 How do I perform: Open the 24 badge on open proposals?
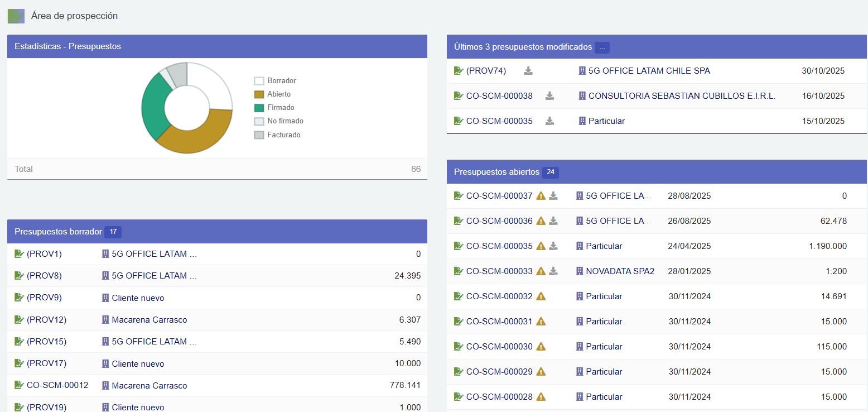[551, 172]
